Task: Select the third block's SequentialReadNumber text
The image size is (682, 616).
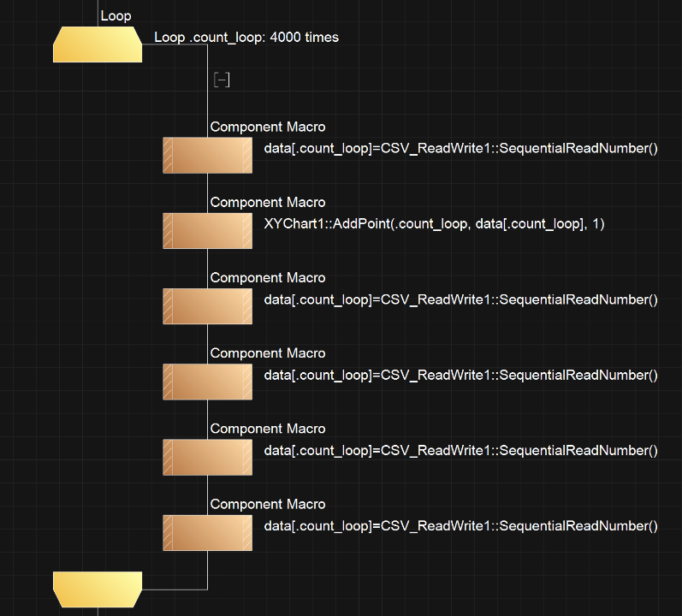Action: (x=460, y=300)
